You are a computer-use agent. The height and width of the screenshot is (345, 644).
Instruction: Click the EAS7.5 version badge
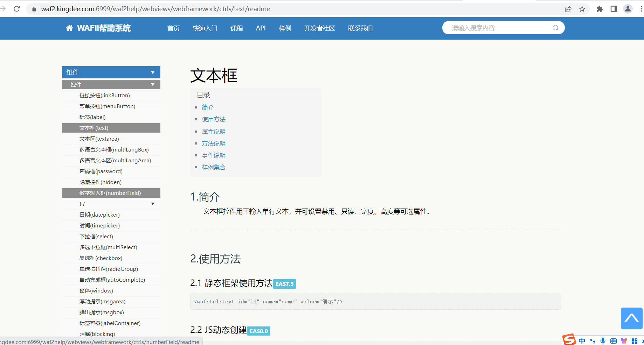pos(285,284)
